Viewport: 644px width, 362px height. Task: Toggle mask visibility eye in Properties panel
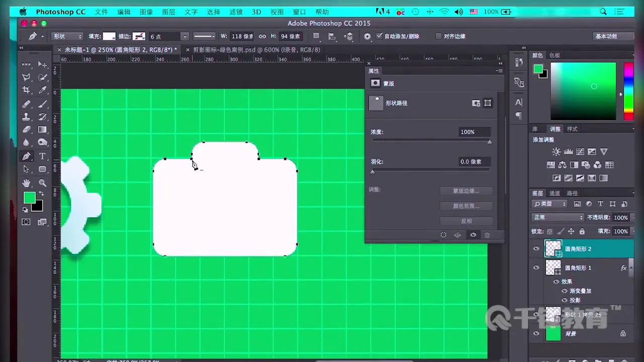(x=473, y=235)
